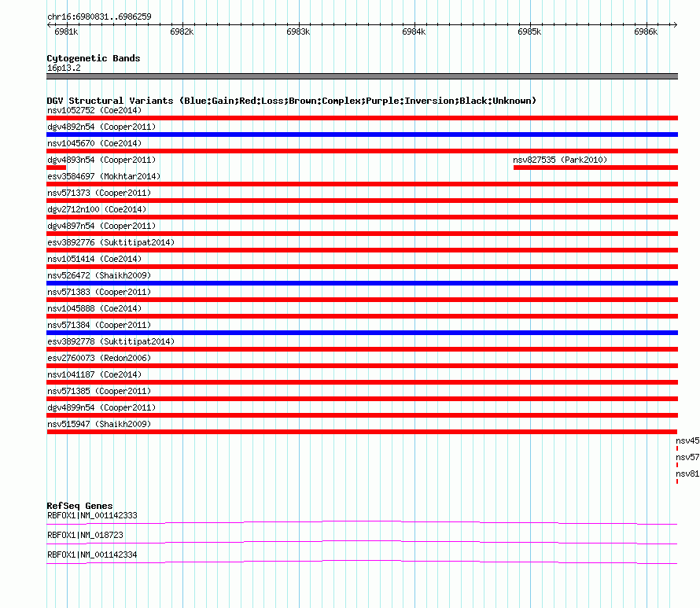This screenshot has width=700, height=608.
Task: Select the nsv526472 (Shaikh2009) label
Action: click(99, 275)
